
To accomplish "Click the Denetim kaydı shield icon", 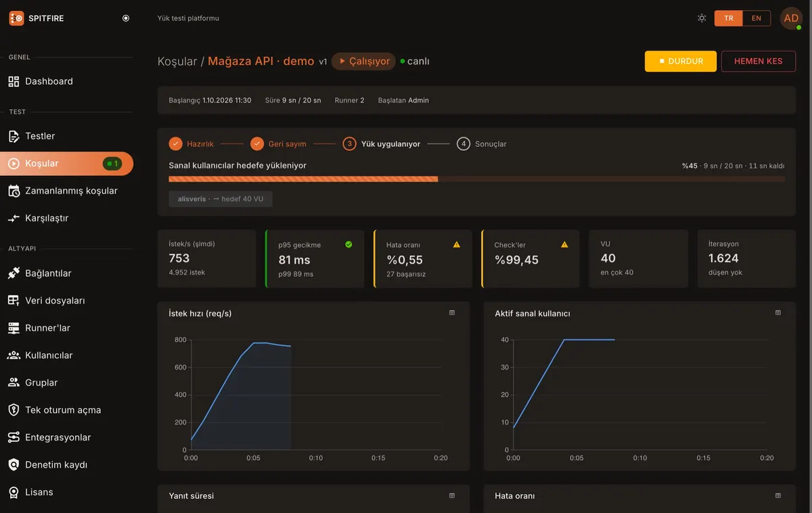I will 14,465.
